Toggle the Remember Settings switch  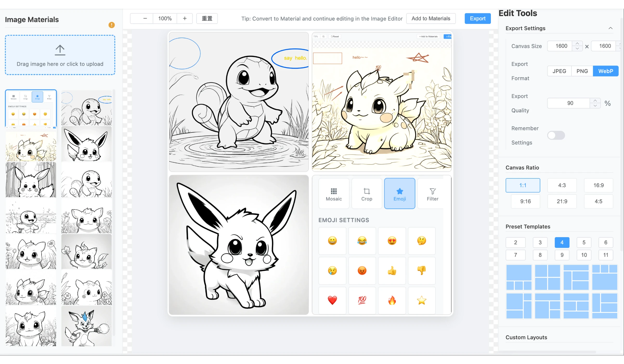556,135
